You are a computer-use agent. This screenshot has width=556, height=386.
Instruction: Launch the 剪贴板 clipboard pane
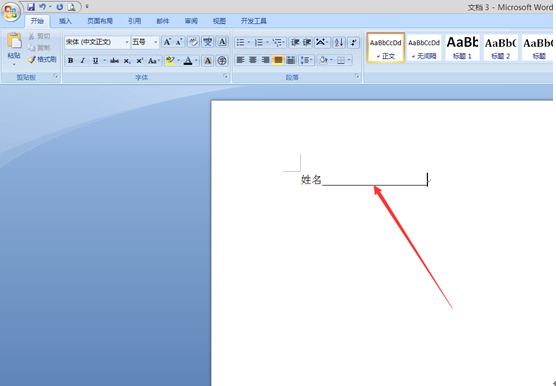tap(56, 76)
